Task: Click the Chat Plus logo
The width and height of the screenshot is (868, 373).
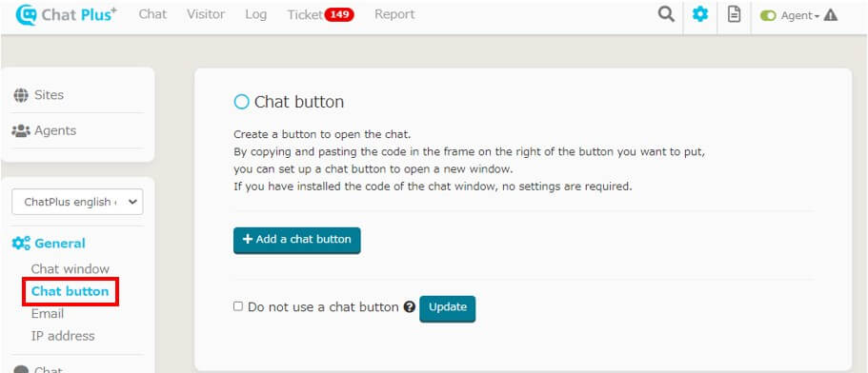Action: (66, 15)
